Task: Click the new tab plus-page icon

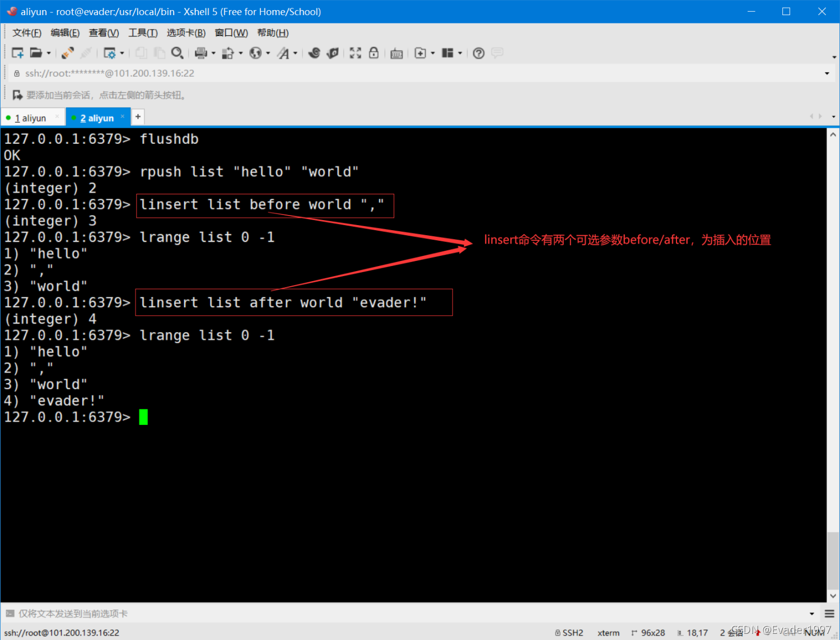Action: [420, 53]
